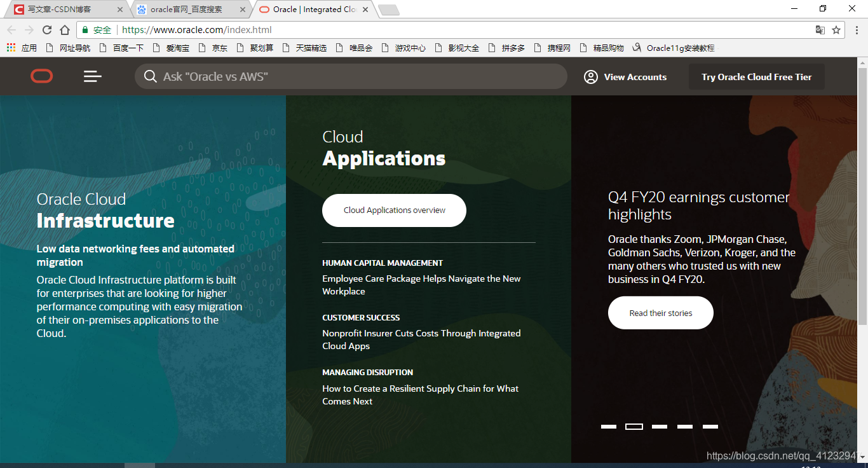Click the browser address bar URL

[197, 30]
